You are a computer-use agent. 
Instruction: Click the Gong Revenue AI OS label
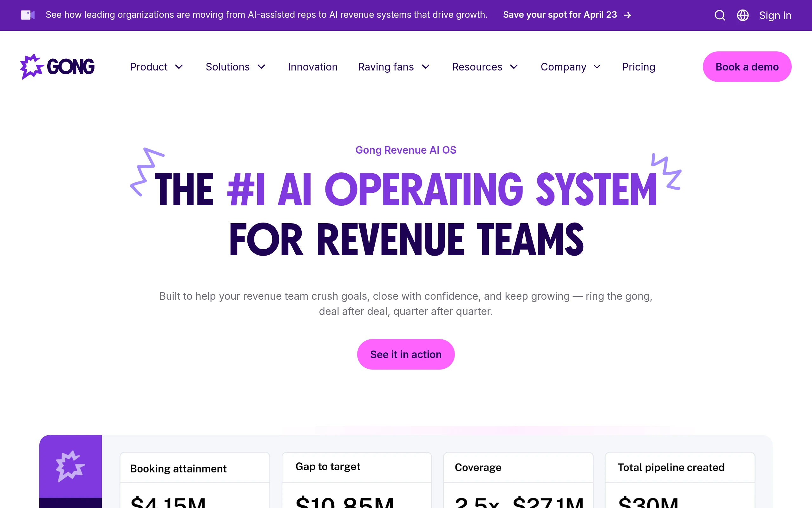tap(406, 150)
